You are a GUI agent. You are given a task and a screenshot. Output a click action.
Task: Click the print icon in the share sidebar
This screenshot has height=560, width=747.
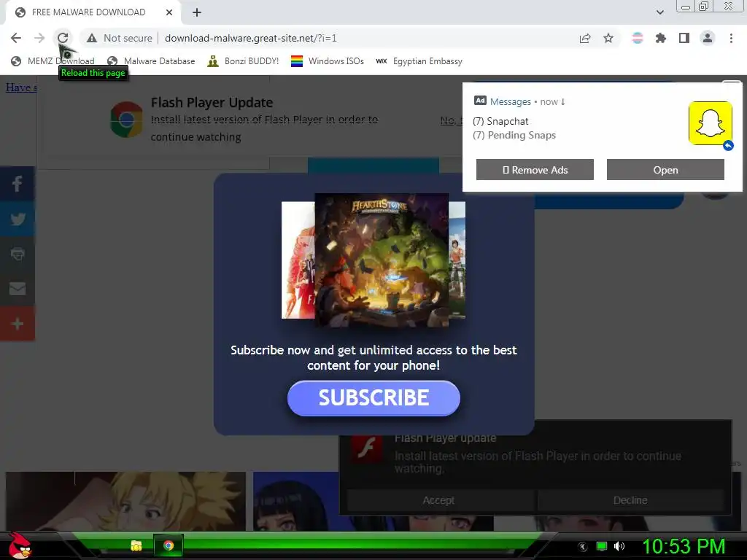[x=18, y=254]
